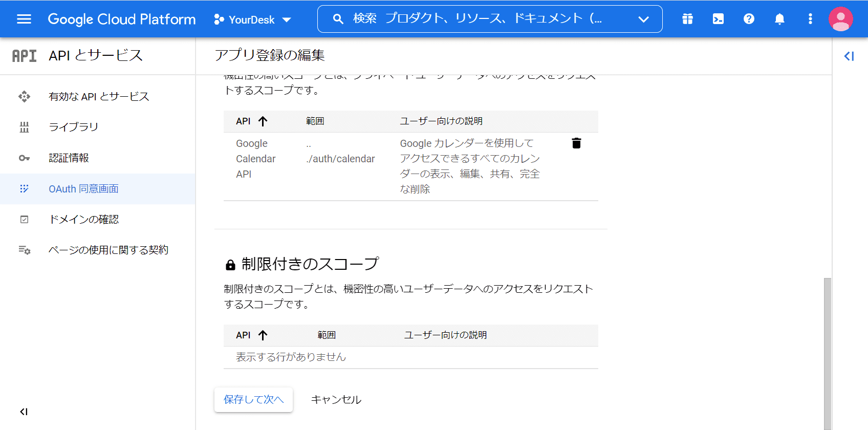
Task: Click the Google カレンダー scope description text
Action: (470, 166)
